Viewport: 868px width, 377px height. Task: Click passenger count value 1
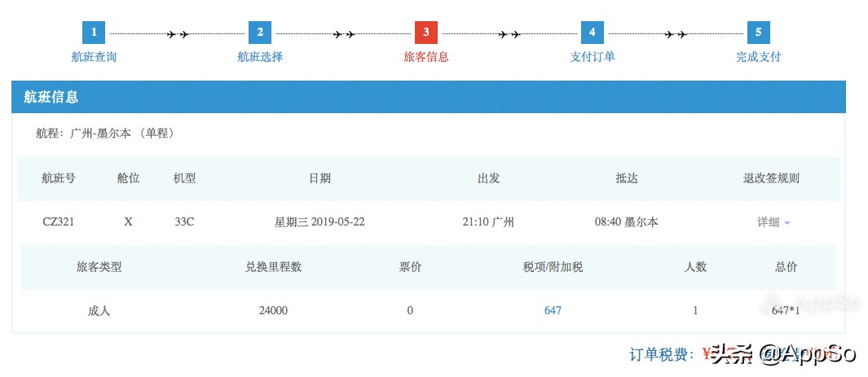[695, 311]
